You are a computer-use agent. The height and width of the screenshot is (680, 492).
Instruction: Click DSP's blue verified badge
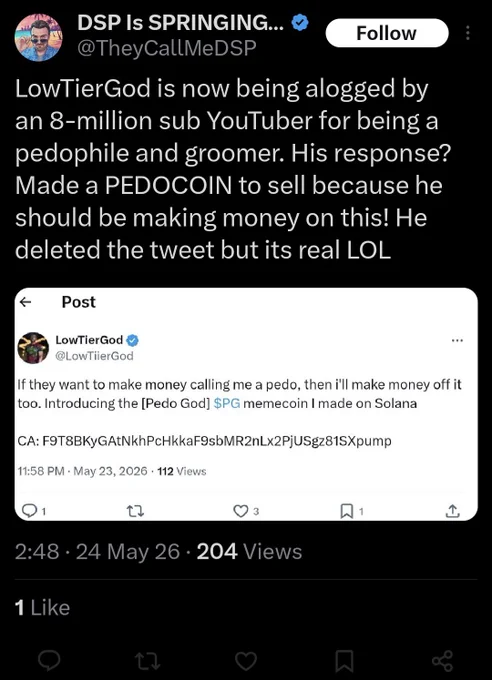coord(300,23)
